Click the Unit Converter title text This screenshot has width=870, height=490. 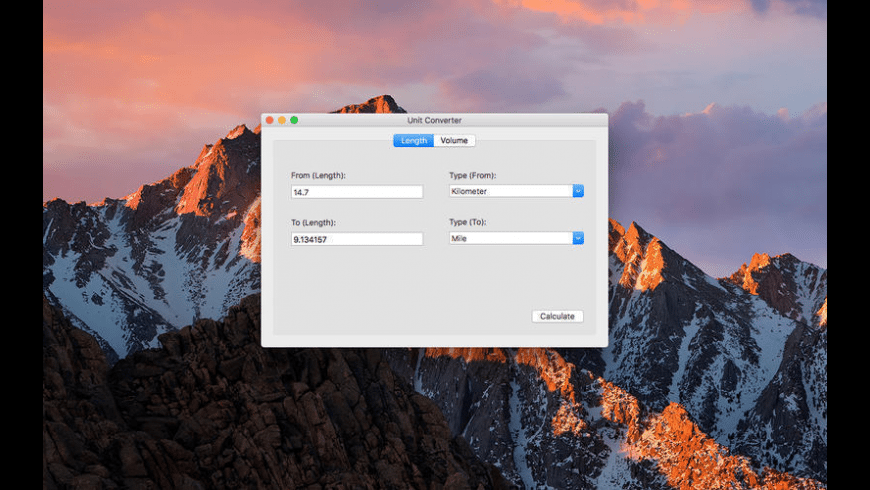(x=434, y=120)
